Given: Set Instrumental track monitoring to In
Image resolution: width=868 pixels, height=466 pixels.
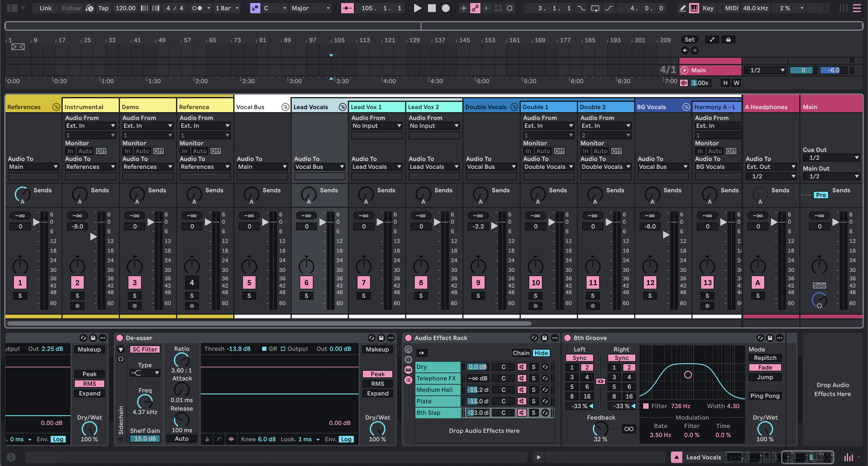Looking at the screenshot, I should coord(70,151).
